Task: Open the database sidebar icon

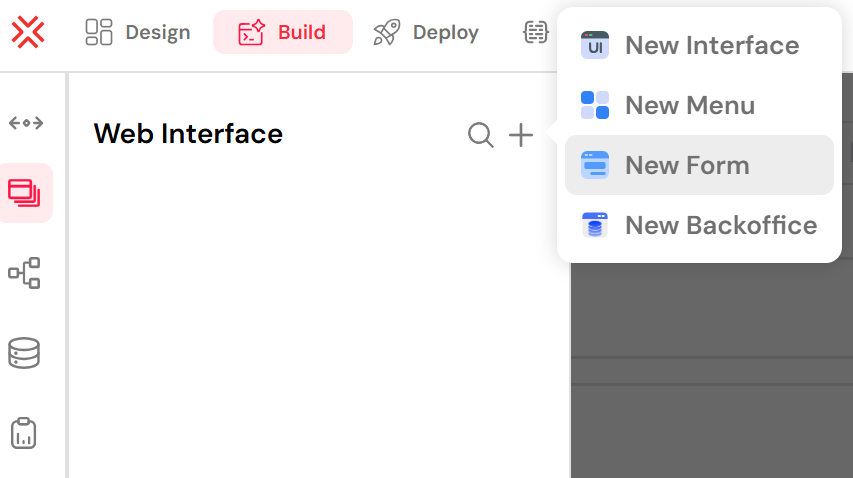Action: pyautogui.click(x=24, y=353)
